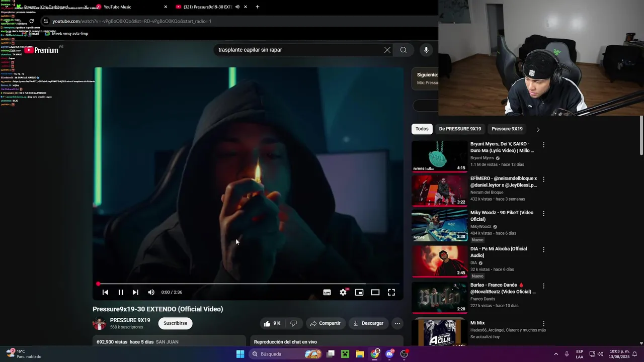Skip to next video in player
Image resolution: width=644 pixels, height=362 pixels.
click(x=135, y=292)
